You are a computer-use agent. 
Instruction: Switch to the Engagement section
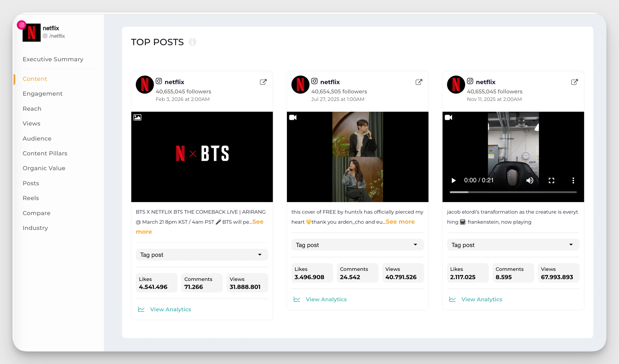42,93
